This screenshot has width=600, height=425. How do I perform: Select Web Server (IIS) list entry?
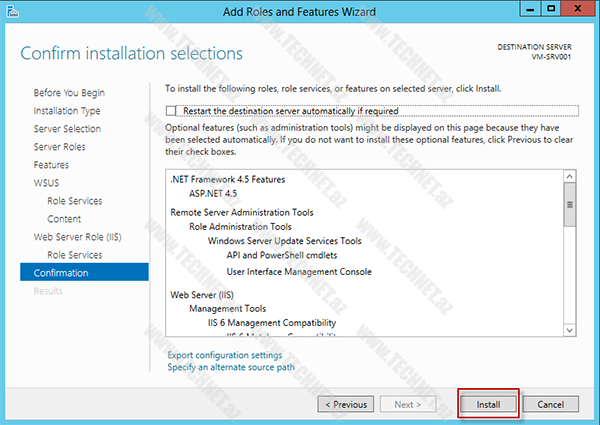click(202, 295)
